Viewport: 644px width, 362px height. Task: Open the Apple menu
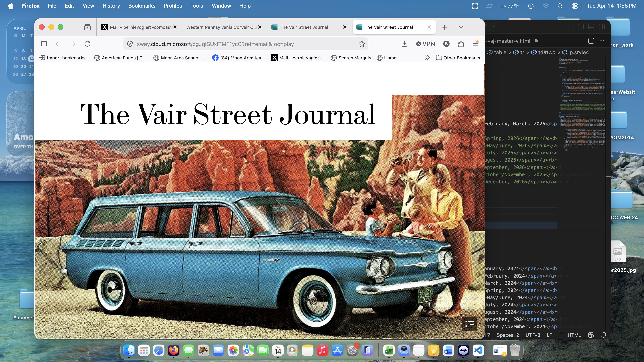(x=11, y=6)
